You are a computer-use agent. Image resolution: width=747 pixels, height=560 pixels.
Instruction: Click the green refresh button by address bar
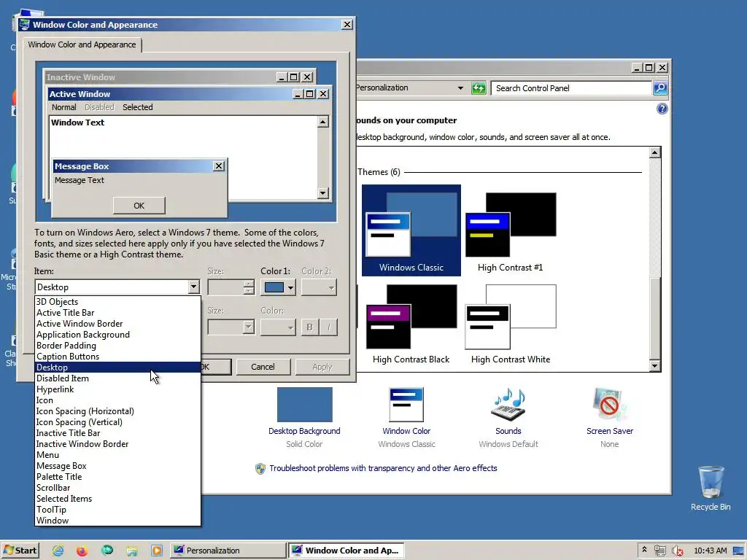[x=479, y=88]
